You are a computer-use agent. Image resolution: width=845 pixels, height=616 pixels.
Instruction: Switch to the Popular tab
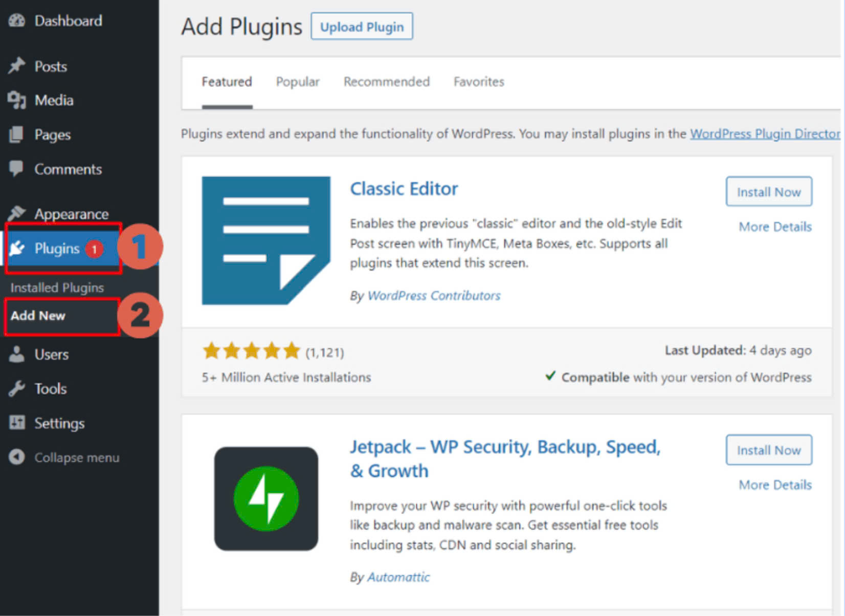pyautogui.click(x=298, y=82)
